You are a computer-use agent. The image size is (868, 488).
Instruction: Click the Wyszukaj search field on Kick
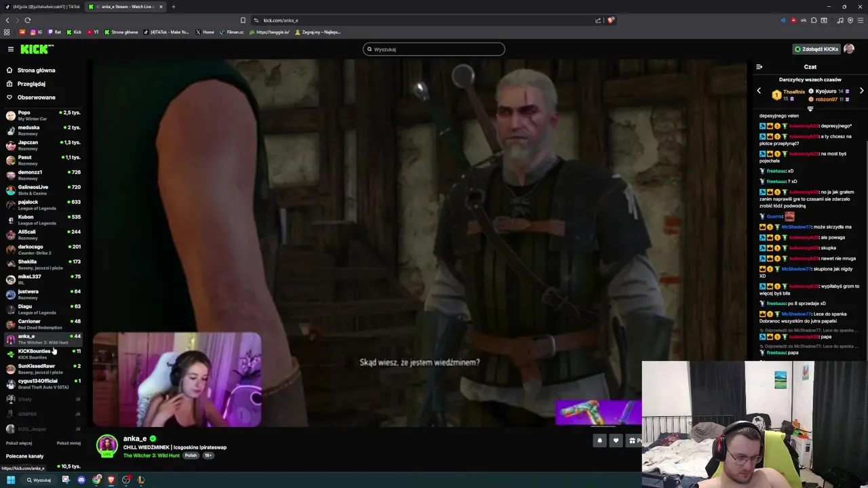click(434, 49)
